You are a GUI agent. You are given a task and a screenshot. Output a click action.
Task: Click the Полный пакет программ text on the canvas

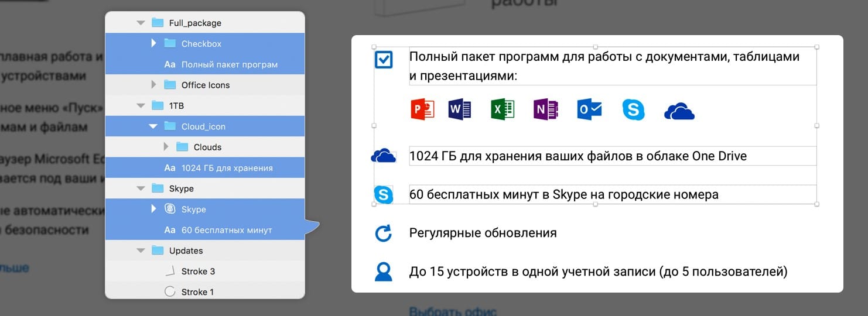(x=604, y=66)
